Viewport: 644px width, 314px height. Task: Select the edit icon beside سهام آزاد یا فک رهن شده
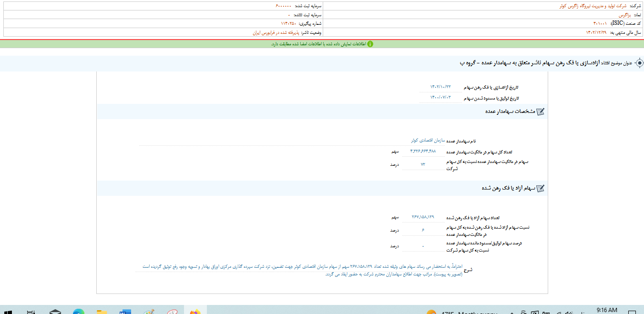tap(540, 188)
